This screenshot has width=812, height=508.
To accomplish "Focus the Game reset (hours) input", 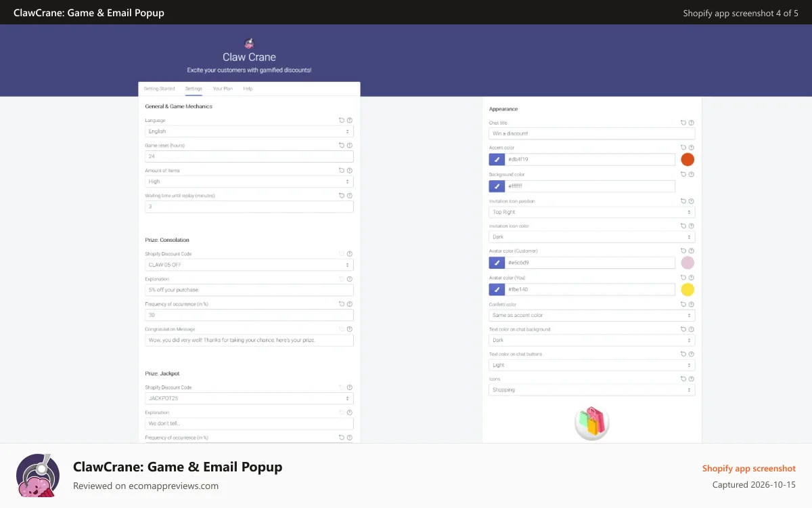I will pos(249,156).
